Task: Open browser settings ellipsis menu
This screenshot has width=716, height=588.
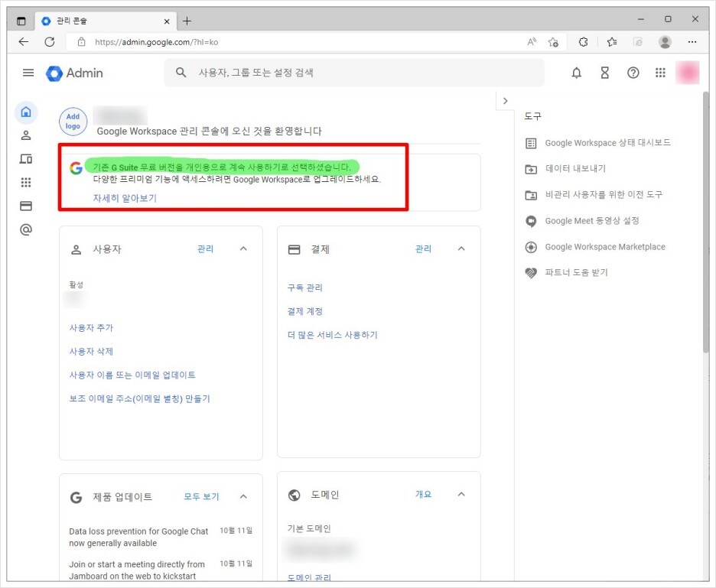Action: tap(692, 42)
